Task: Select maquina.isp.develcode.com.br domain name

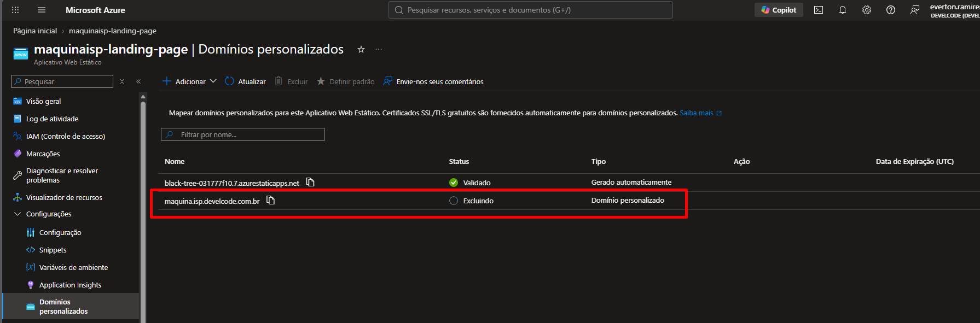Action: (x=212, y=201)
